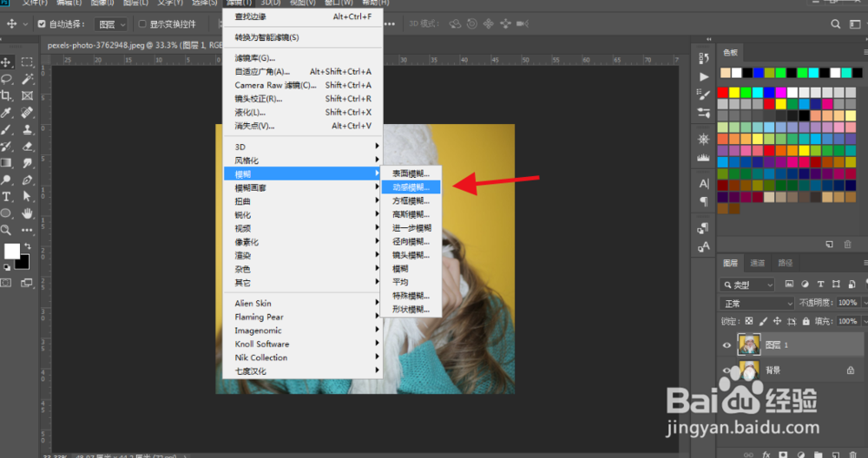Switch to the 通道 tab
The height and width of the screenshot is (458, 868).
(757, 264)
